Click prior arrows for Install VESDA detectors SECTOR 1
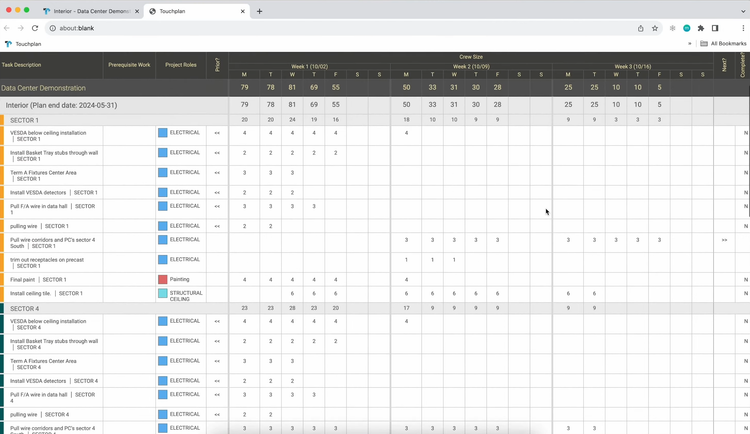 click(x=217, y=192)
